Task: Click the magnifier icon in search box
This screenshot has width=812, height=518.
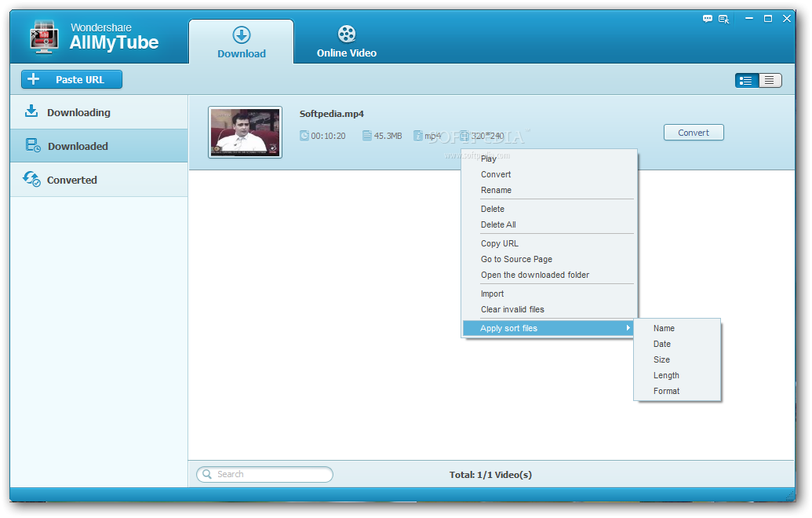Action: [207, 474]
